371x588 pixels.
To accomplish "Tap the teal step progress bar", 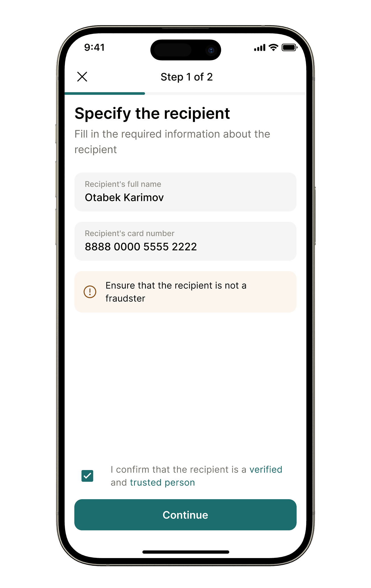I will (105, 93).
